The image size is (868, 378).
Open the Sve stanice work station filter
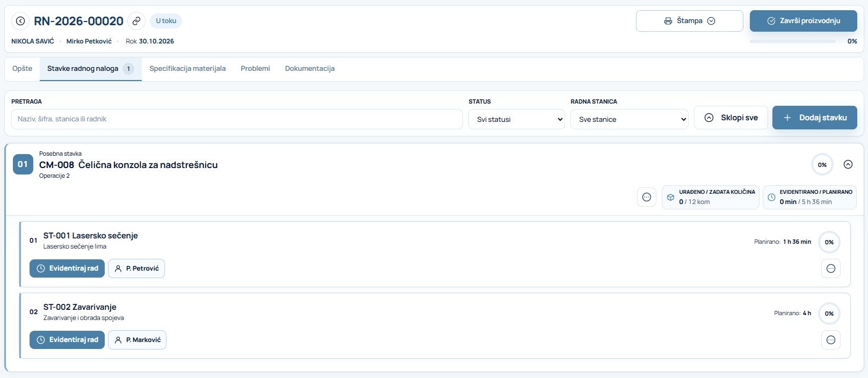point(630,119)
